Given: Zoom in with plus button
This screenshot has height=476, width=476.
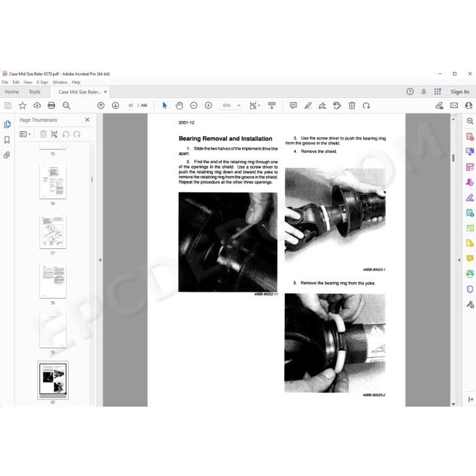Looking at the screenshot, I should click(208, 105).
